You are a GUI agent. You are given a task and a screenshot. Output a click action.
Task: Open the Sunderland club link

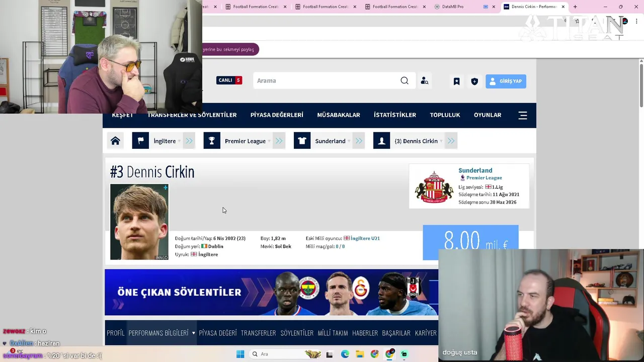[x=475, y=170]
